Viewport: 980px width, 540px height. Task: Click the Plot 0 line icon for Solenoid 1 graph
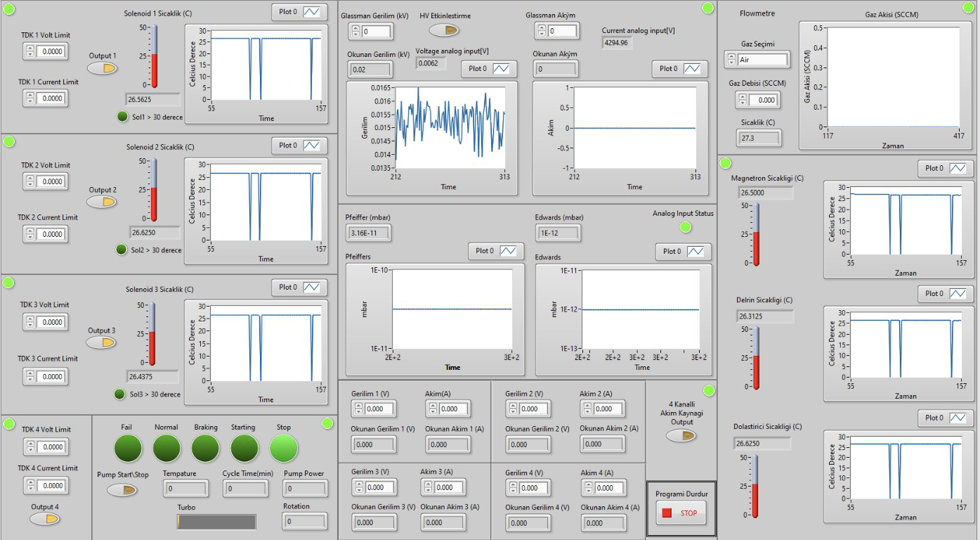click(x=311, y=12)
